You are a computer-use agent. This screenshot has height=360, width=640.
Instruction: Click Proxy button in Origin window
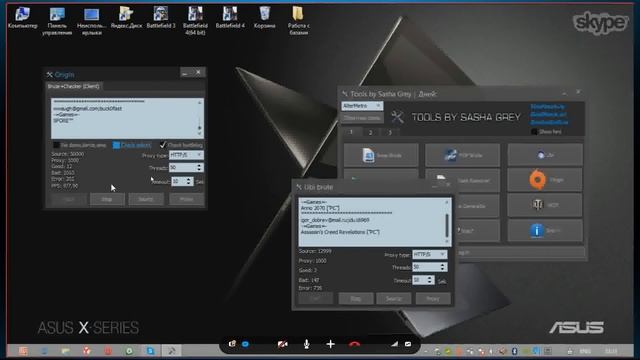point(186,199)
